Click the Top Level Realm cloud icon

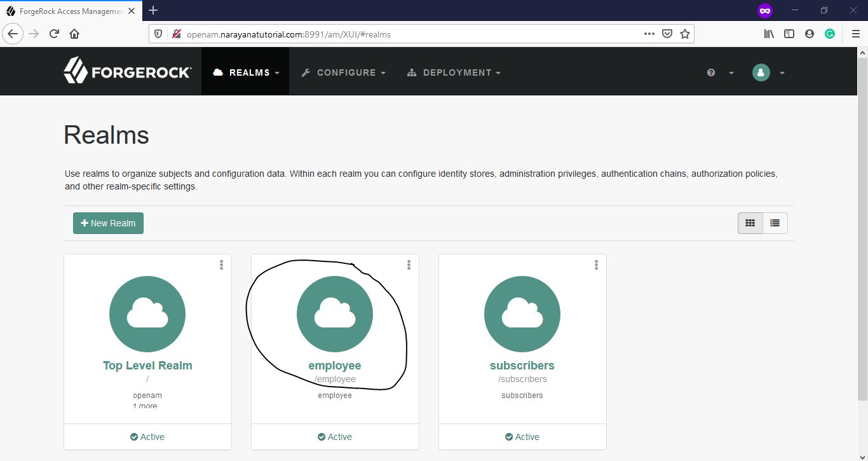pyautogui.click(x=147, y=314)
